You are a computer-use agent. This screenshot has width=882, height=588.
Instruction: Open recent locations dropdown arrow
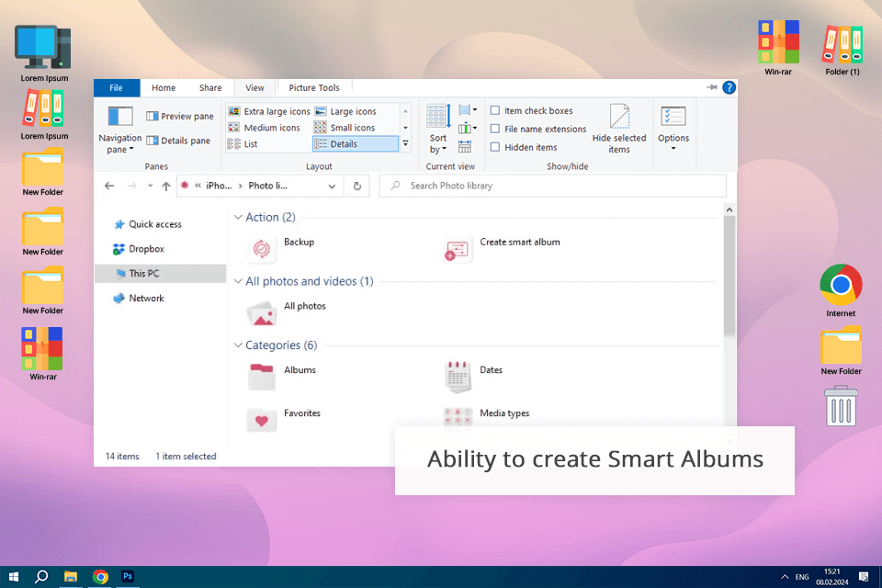[150, 186]
